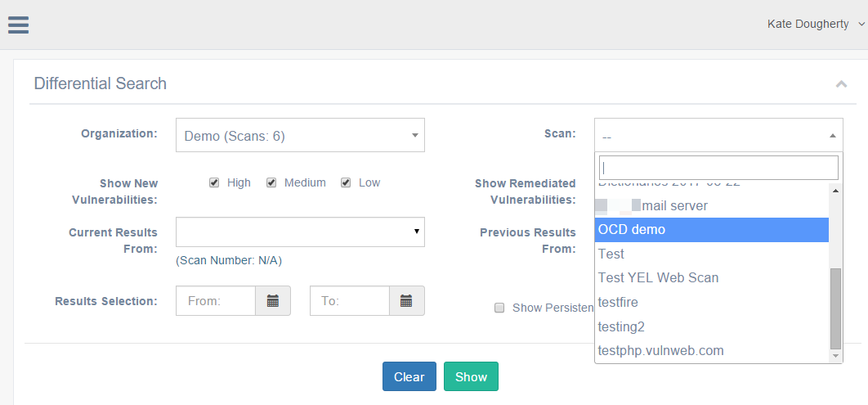
Task: Open the Organization dropdown
Action: click(x=300, y=136)
